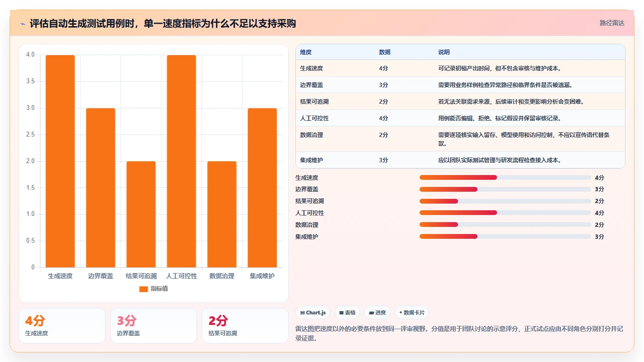644x362 pixels.
Task: Click description starting '应以团队实际测试管理'
Action: [x=500, y=160]
